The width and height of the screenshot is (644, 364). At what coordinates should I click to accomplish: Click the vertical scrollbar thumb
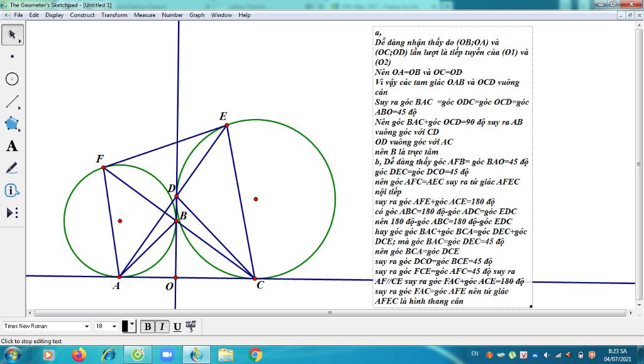pos(639,164)
